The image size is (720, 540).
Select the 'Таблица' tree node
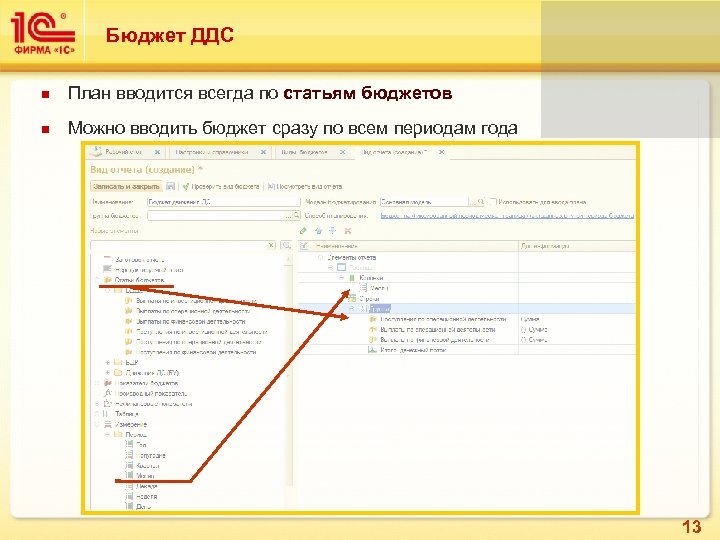point(126,414)
